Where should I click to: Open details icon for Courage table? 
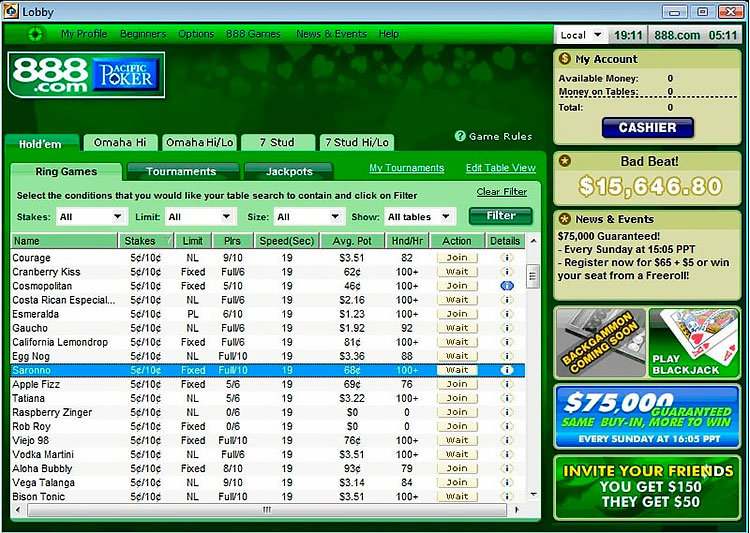pos(507,257)
